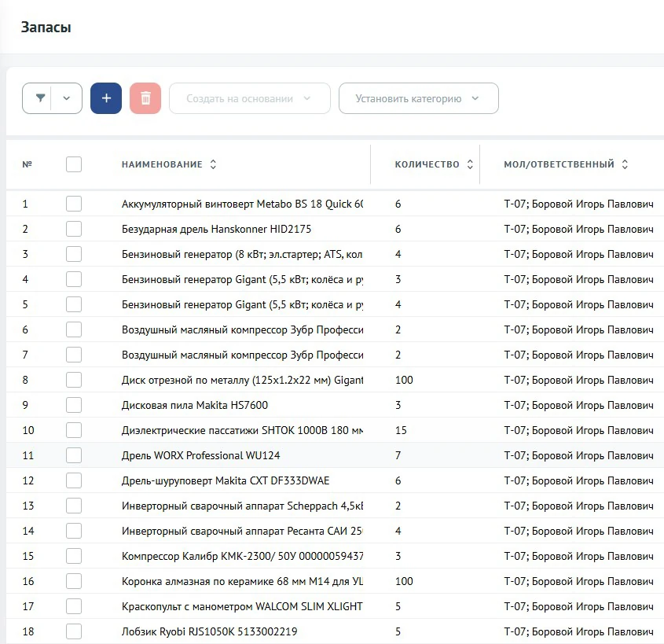Open the filter options dropdown arrow
Image resolution: width=664 pixels, height=644 pixels.
(x=67, y=98)
